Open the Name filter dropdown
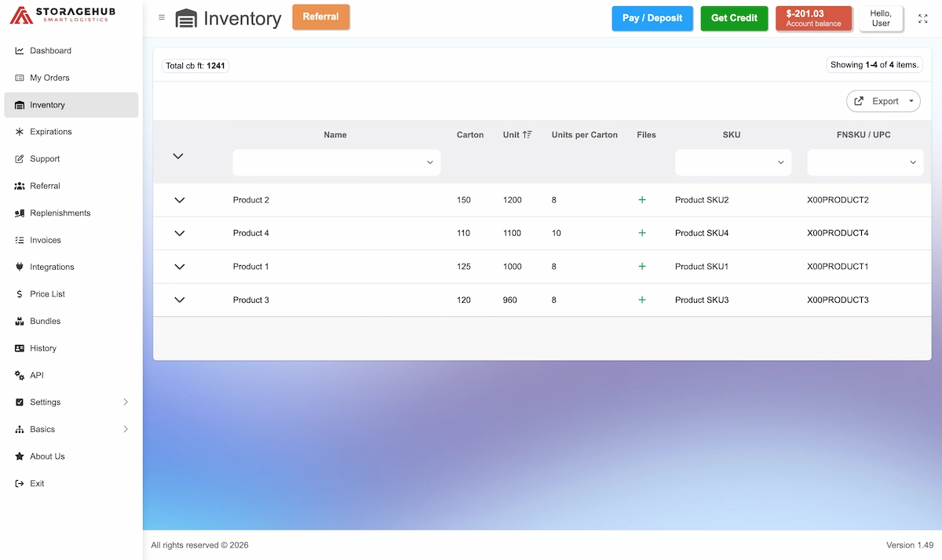Image resolution: width=942 pixels, height=560 pixels. (337, 162)
